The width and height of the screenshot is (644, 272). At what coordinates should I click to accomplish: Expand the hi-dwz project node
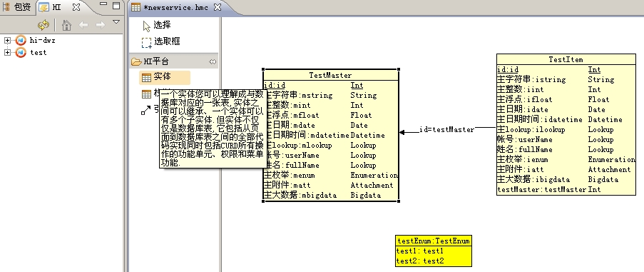tap(7, 40)
